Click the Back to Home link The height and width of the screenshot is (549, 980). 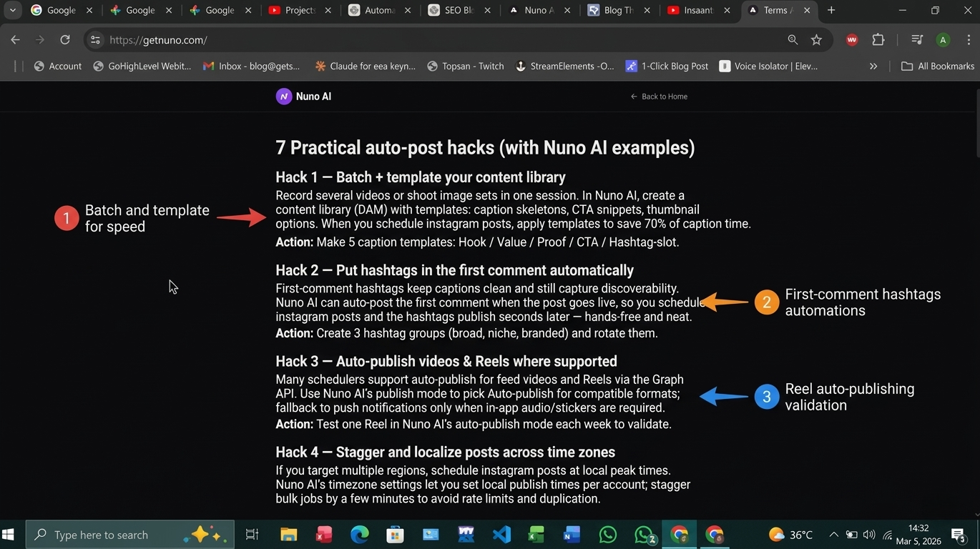click(x=659, y=97)
